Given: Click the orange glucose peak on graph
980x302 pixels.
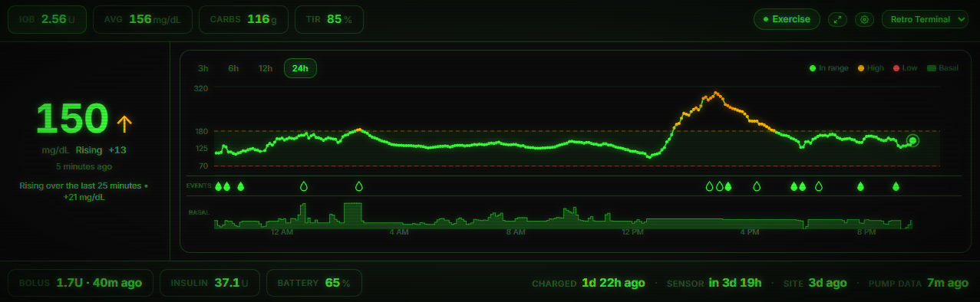Looking at the screenshot, I should 716,94.
